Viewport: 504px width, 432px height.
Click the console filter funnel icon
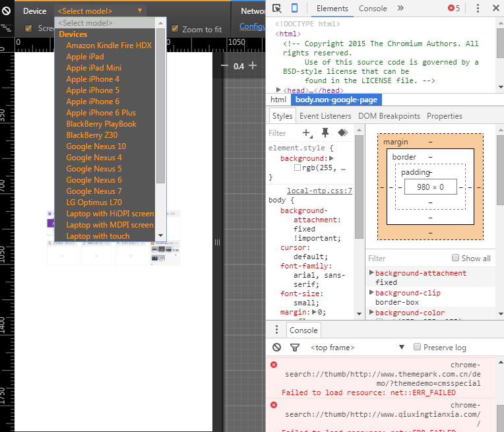294,347
